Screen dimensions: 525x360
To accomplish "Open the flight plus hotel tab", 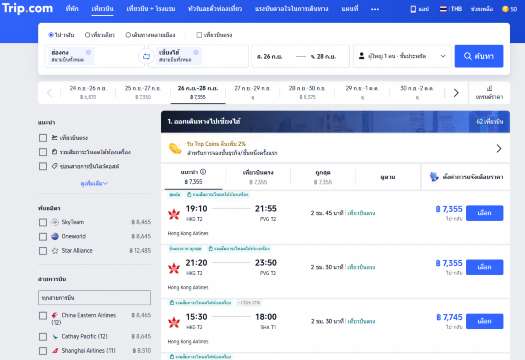I will tap(151, 9).
